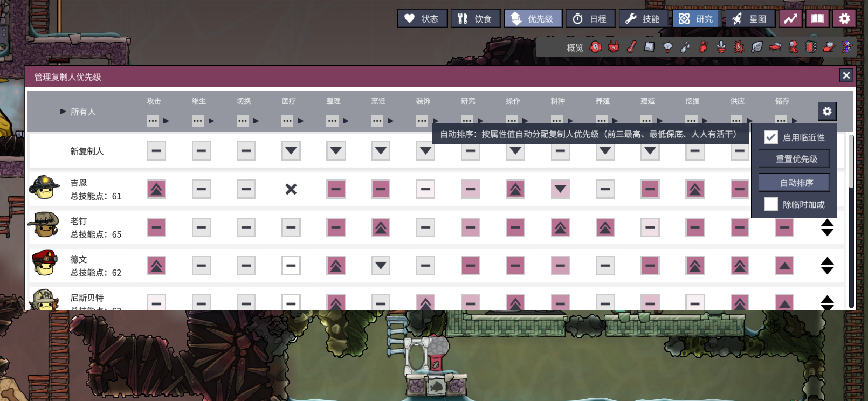The height and width of the screenshot is (401, 868).
Task: Open the 研究 research screen
Action: pyautogui.click(x=697, y=19)
